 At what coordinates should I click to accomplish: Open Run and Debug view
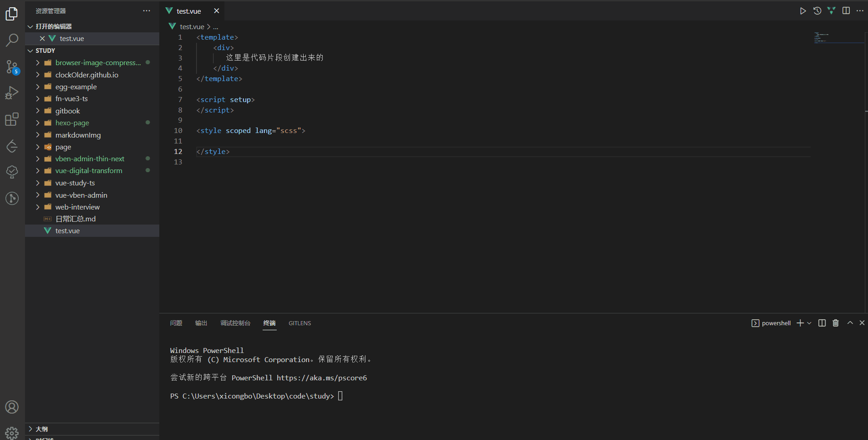(x=12, y=93)
